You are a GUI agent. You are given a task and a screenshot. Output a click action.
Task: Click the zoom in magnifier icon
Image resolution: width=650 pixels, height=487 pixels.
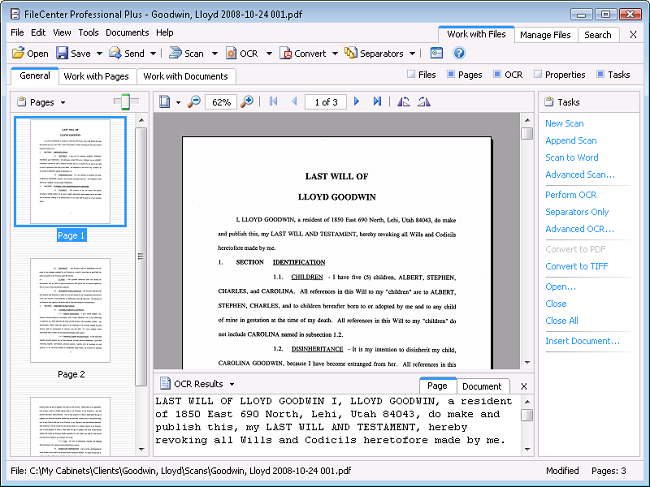tap(247, 102)
